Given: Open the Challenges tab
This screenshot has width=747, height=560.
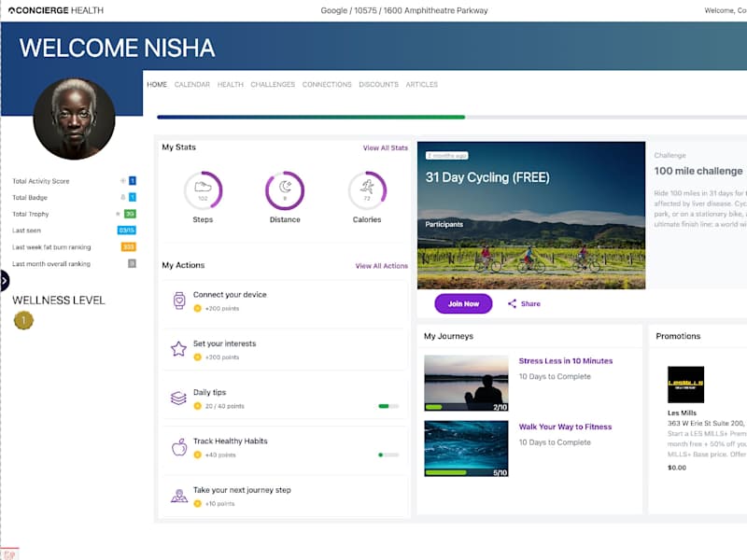Looking at the screenshot, I should tap(273, 84).
